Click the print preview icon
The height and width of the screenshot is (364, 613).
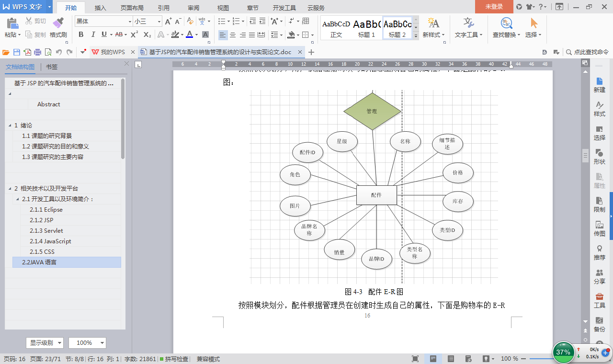pos(48,52)
